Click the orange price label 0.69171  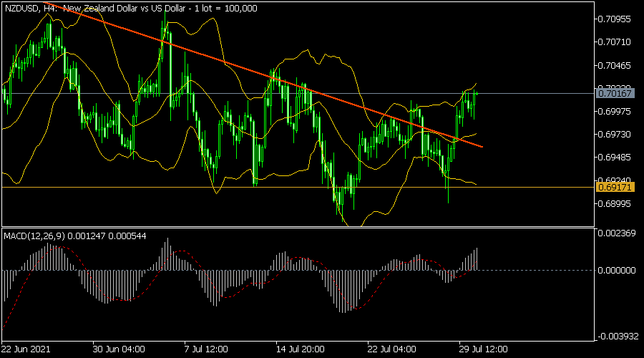click(x=615, y=188)
